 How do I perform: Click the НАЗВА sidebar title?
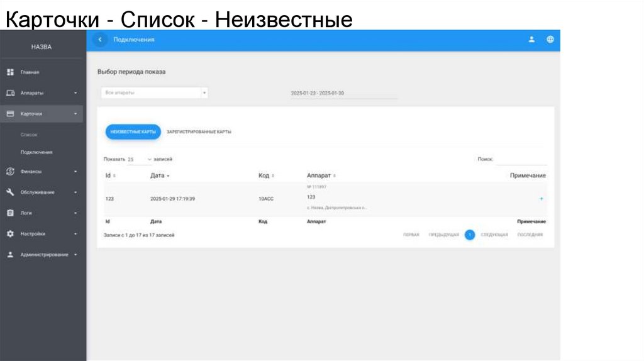[42, 47]
